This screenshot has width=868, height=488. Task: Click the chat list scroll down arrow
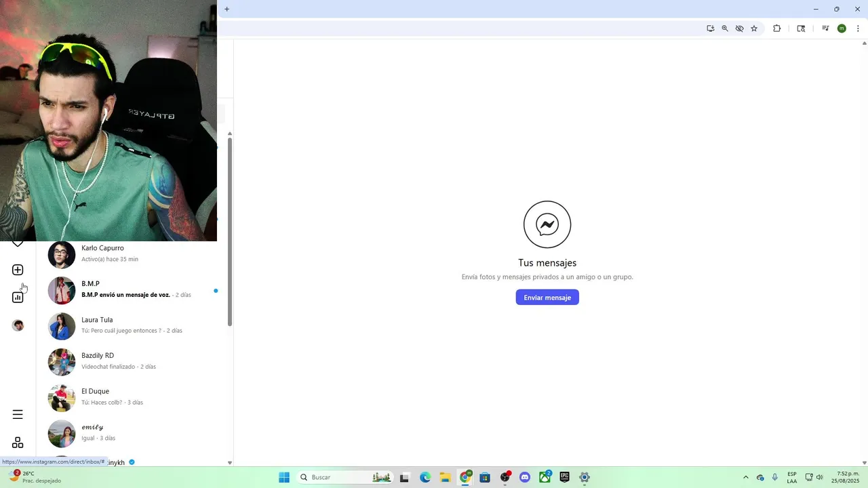(x=230, y=463)
